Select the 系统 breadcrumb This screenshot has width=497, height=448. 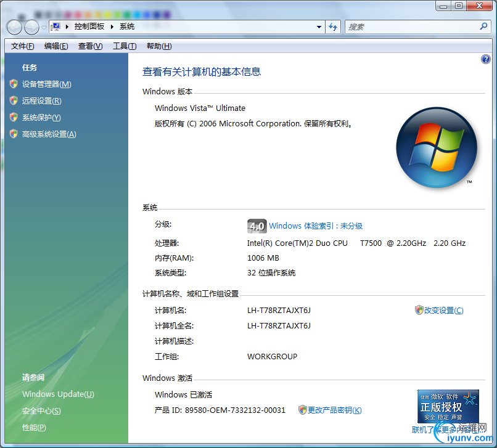point(127,26)
